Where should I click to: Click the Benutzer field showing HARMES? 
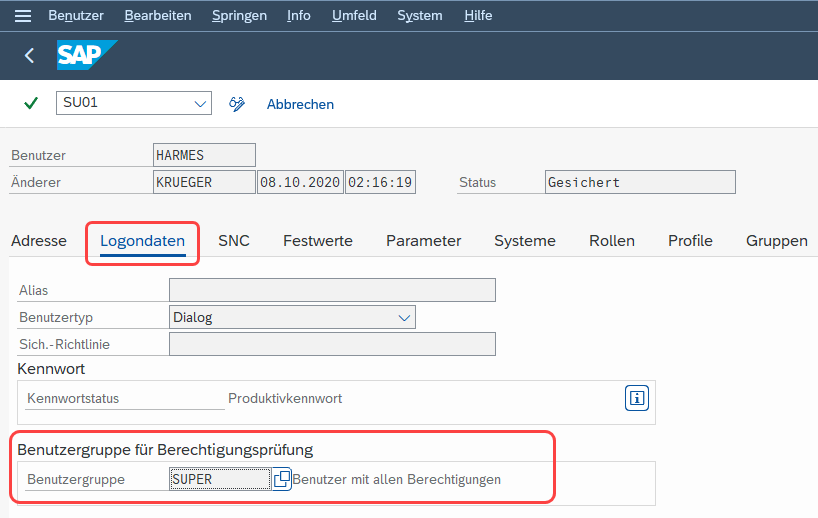[204, 155]
